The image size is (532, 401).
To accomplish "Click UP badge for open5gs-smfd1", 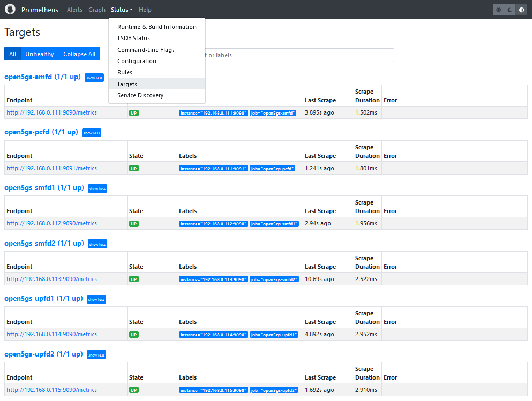I will pos(134,224).
